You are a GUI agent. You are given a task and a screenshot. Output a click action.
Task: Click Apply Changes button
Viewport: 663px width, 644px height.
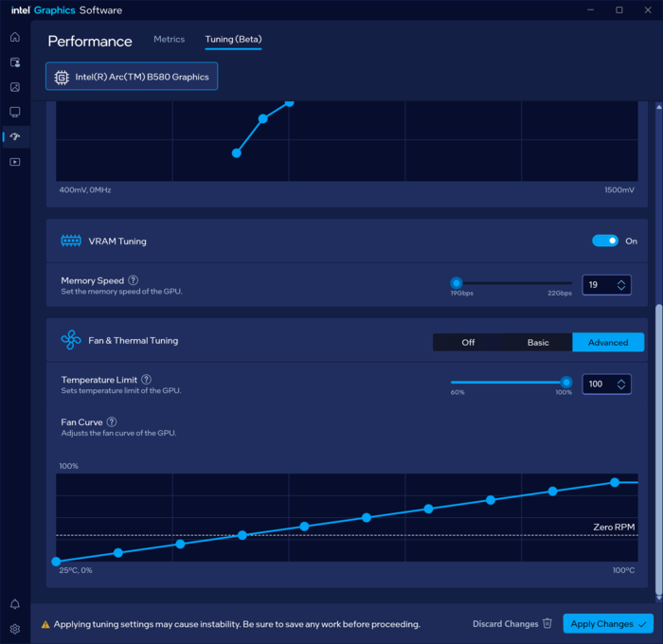[x=608, y=624]
